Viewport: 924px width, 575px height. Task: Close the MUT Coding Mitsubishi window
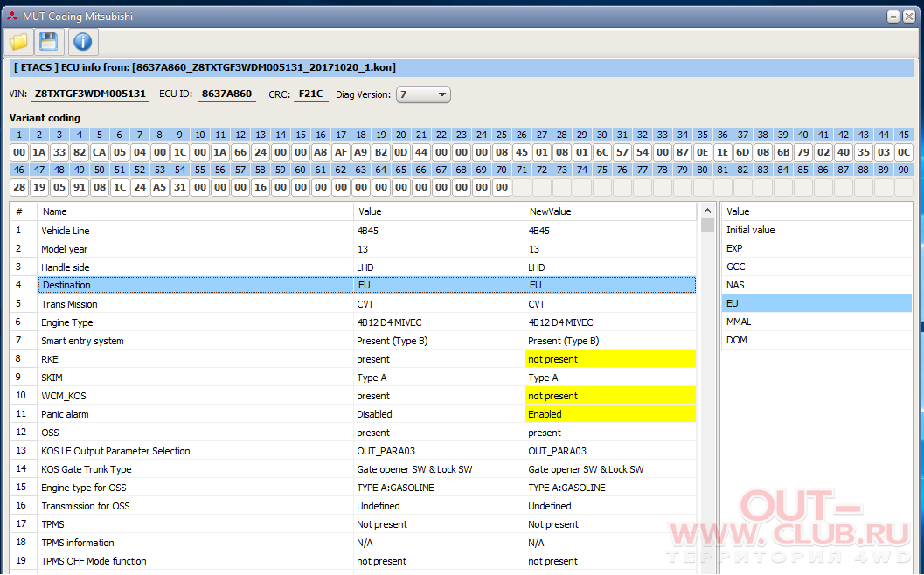(x=909, y=17)
